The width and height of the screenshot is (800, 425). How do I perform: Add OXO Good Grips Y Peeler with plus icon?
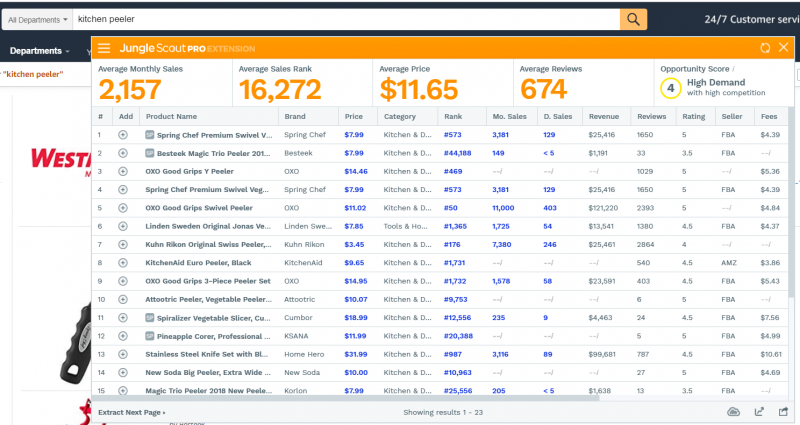click(x=123, y=171)
